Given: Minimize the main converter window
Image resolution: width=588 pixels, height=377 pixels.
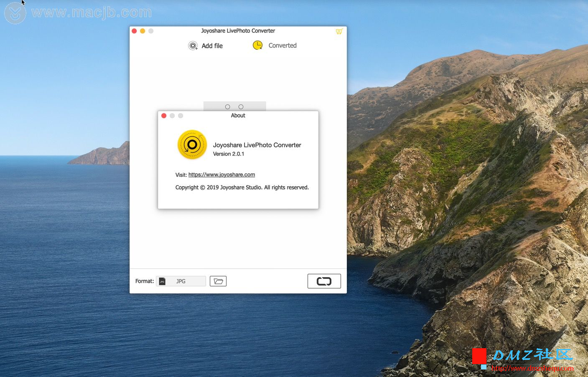Looking at the screenshot, I should click(143, 31).
